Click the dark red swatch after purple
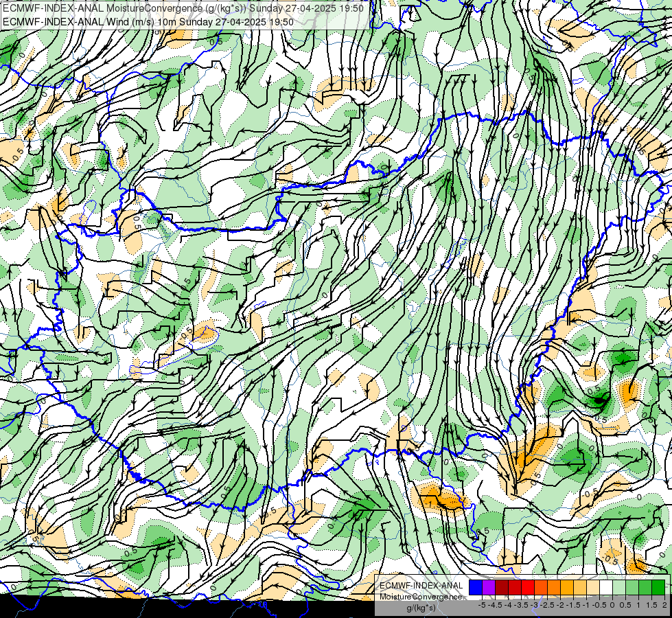This screenshot has height=618, width=672. tap(502, 587)
